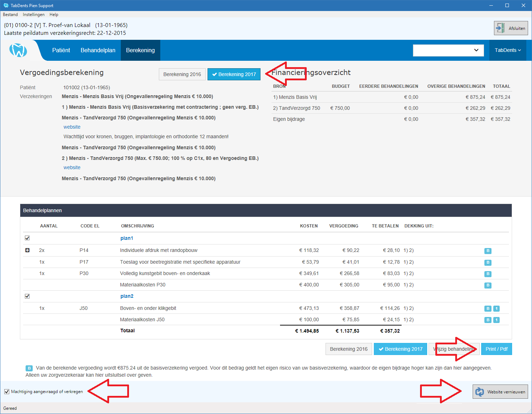
Task: Click the code J50 cell
Action: point(84,308)
